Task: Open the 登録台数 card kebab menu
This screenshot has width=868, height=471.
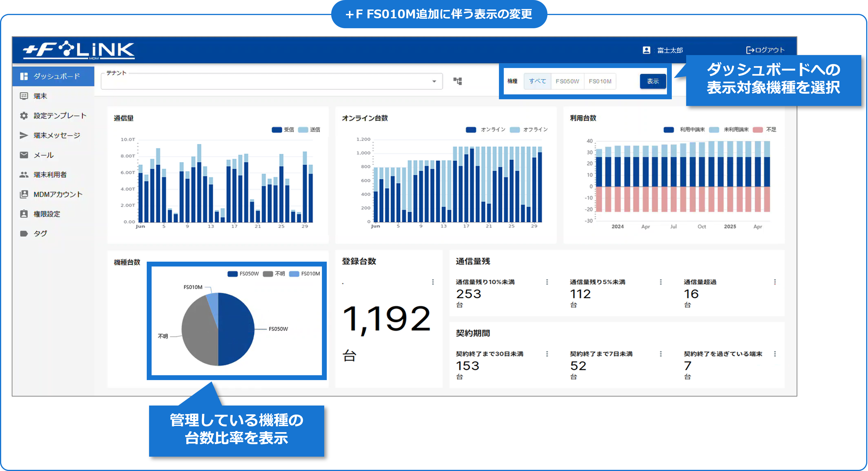Action: tap(433, 282)
